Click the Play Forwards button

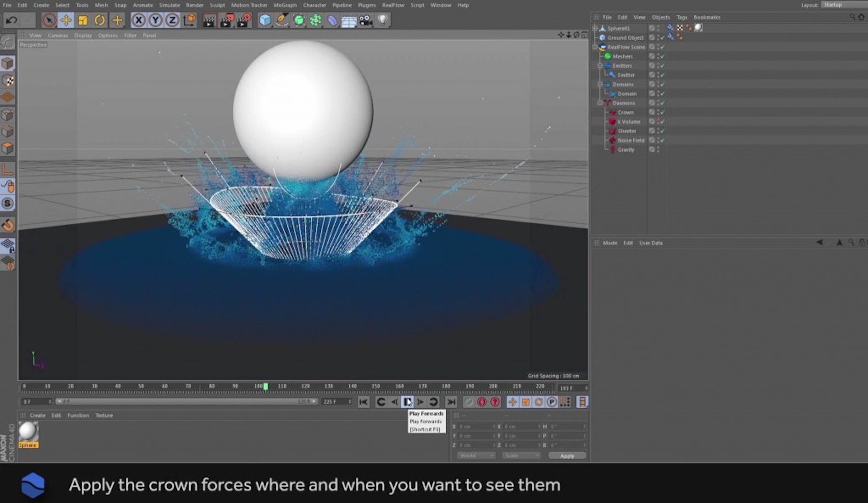coord(407,402)
